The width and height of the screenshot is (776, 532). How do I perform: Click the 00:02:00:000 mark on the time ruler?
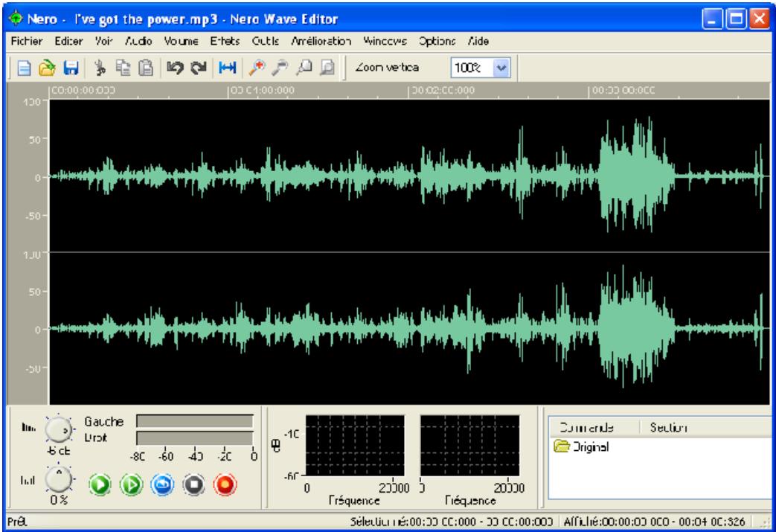(443, 91)
